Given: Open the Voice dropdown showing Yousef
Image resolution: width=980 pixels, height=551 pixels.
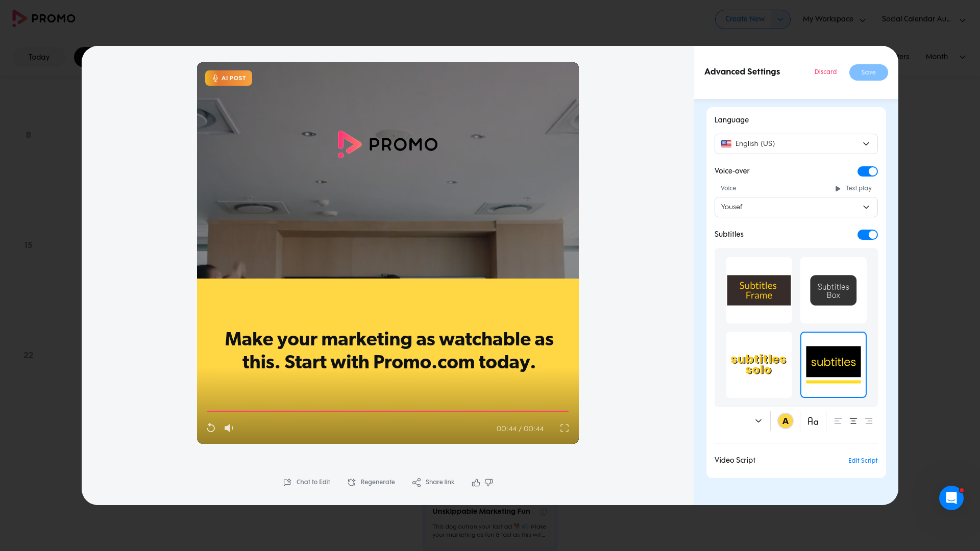Looking at the screenshot, I should click(x=796, y=207).
